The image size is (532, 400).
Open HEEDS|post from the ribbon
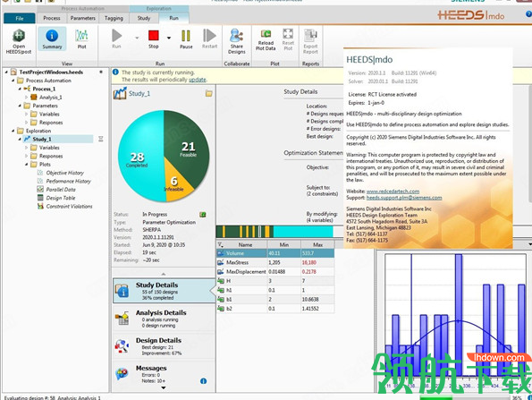click(x=19, y=41)
